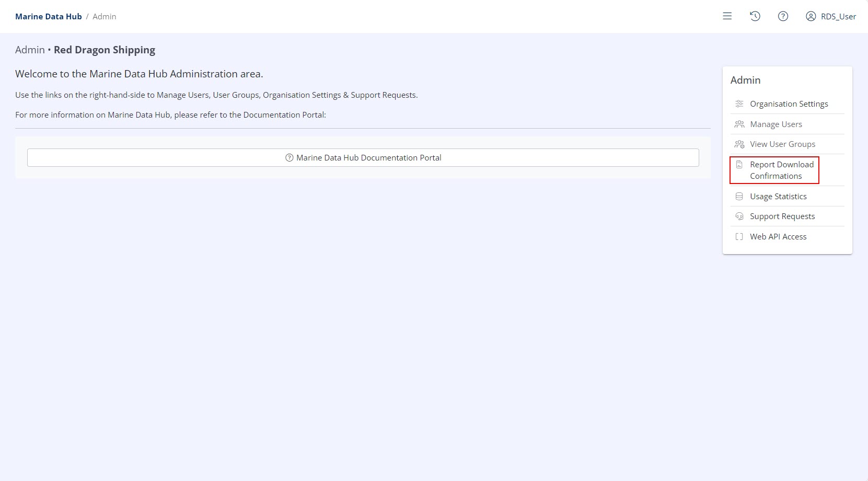Click the Manage Users people icon
868x481 pixels.
point(739,124)
